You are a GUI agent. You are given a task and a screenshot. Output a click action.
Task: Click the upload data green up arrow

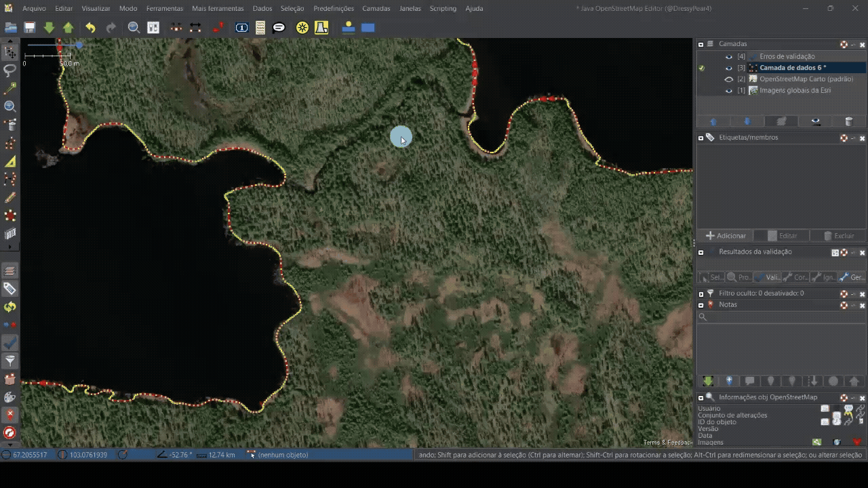tap(68, 28)
